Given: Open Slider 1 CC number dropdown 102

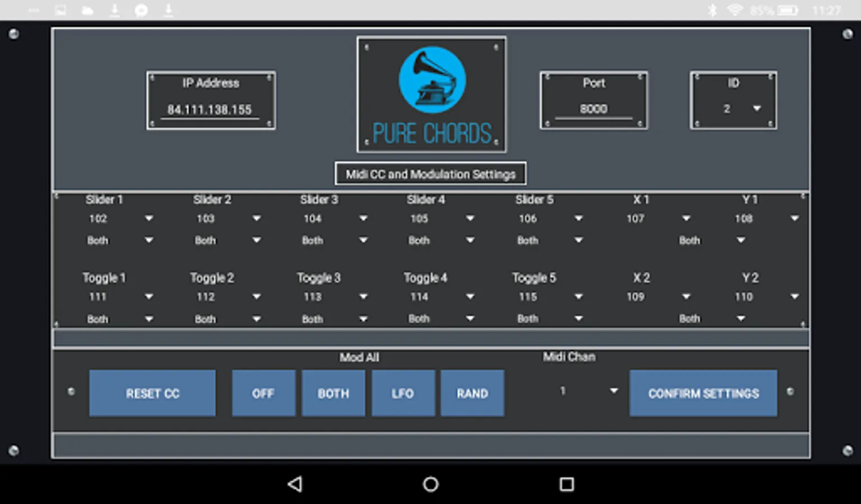Looking at the screenshot, I should coord(120,218).
